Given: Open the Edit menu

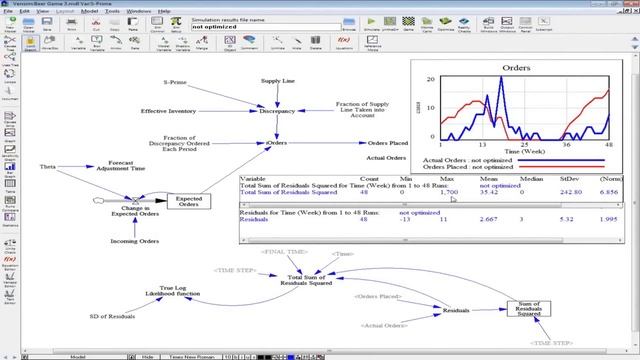Looking at the screenshot, I should click(x=24, y=11).
